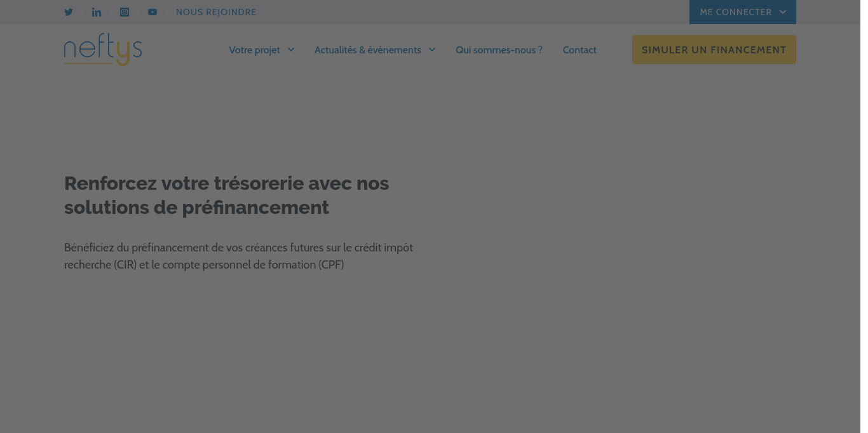The height and width of the screenshot is (433, 868).
Task: Go to Qui sommes-nous ? page
Action: click(x=499, y=50)
